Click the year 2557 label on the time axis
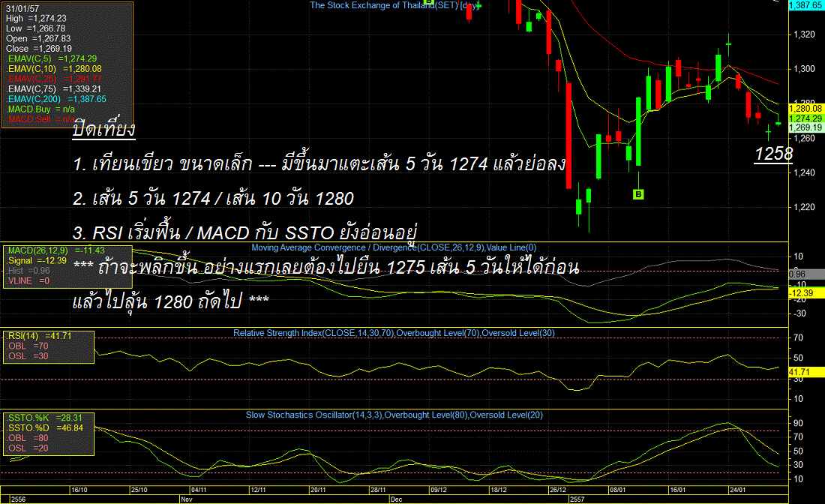This screenshot has height=504, width=825. point(577,499)
